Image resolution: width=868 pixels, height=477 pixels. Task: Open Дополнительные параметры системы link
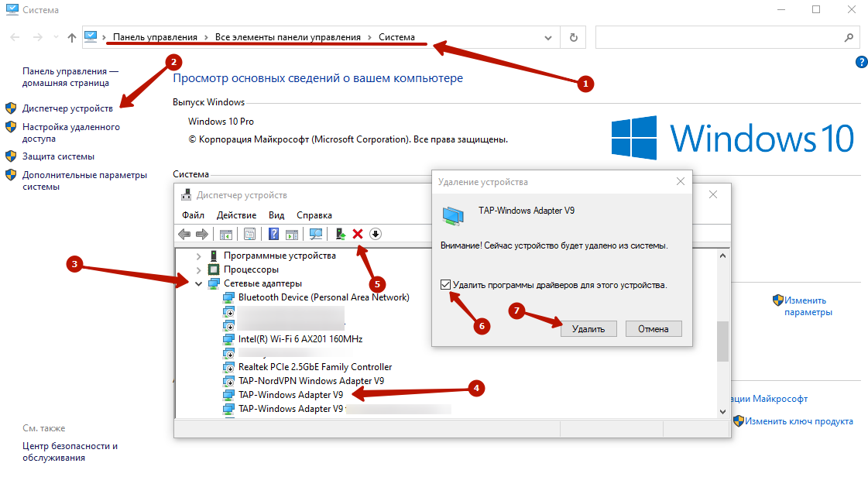(84, 181)
